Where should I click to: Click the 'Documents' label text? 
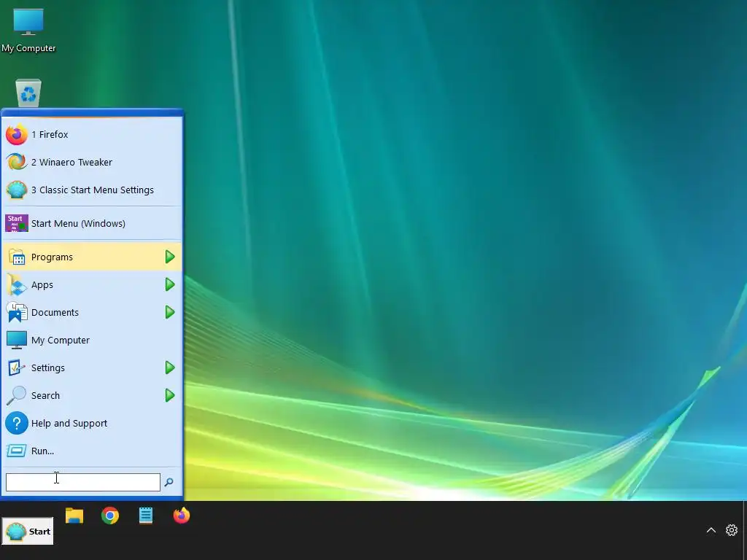[55, 312]
